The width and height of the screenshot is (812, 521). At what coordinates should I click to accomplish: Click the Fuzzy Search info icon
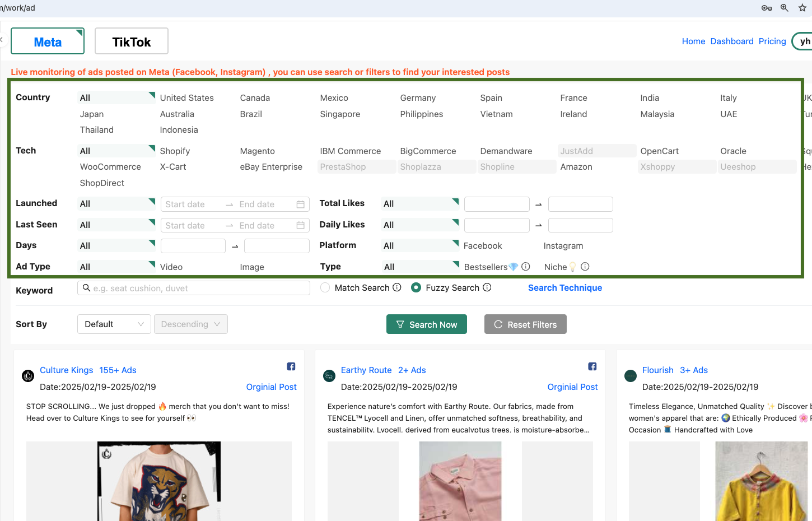487,287
